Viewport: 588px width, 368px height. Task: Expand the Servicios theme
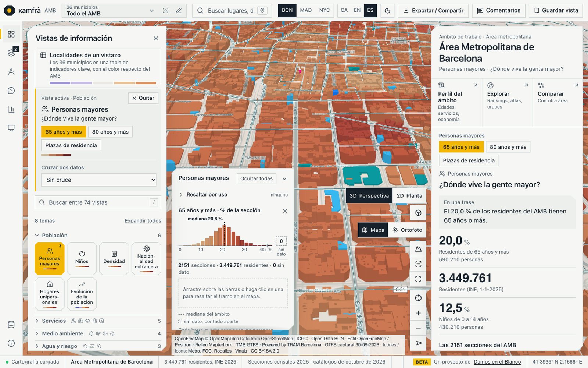coord(98,321)
